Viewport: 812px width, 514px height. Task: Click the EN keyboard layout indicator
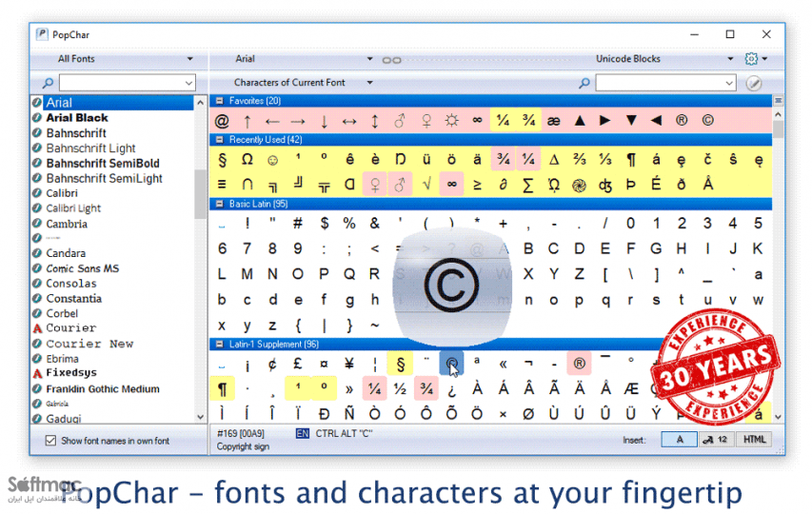coord(303,434)
